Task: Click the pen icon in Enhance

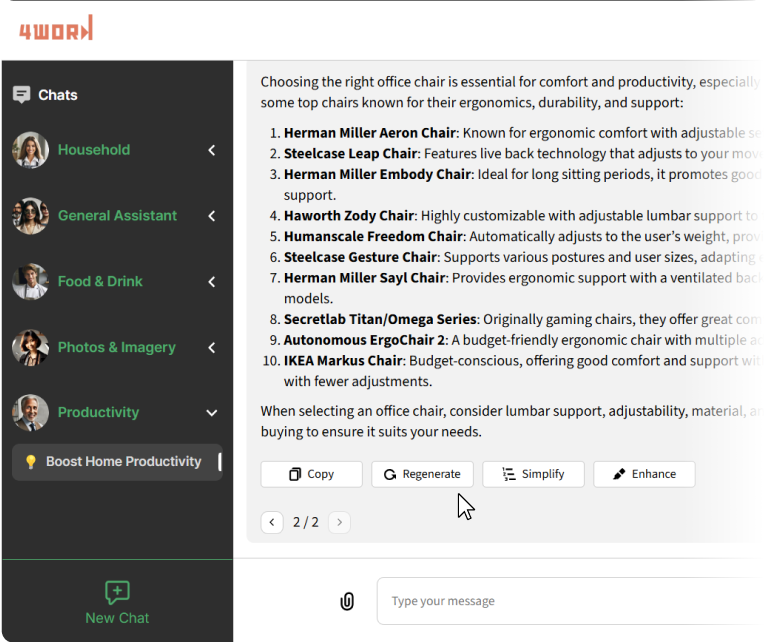Action: click(619, 474)
